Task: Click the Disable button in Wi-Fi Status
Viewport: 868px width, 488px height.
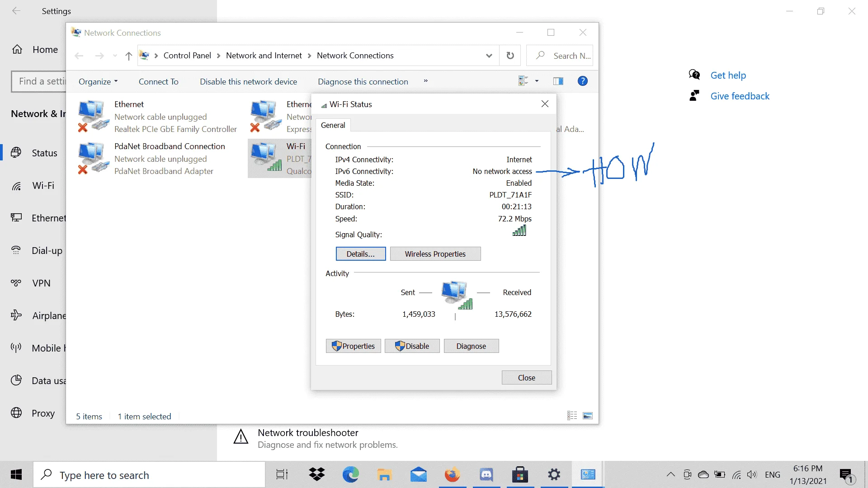Action: (412, 346)
